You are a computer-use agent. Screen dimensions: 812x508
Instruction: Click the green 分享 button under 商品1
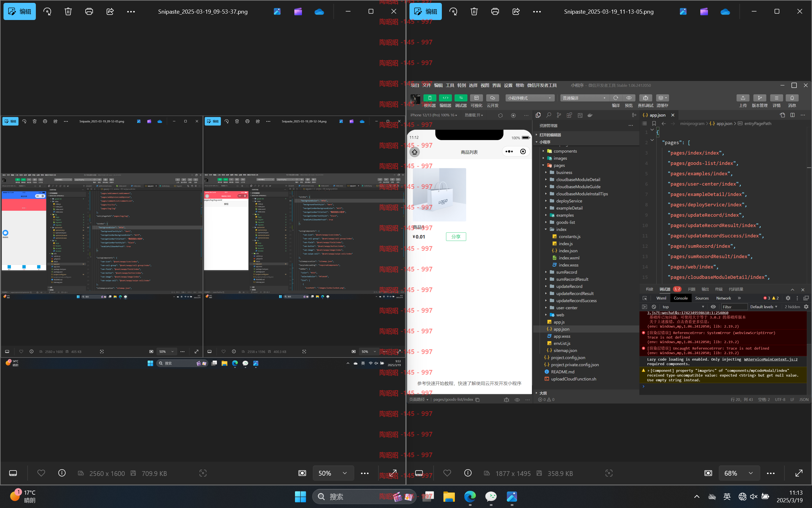point(456,237)
